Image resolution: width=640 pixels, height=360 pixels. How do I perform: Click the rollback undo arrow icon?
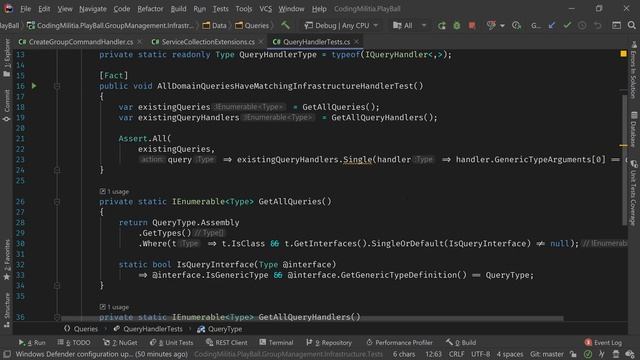598,26
